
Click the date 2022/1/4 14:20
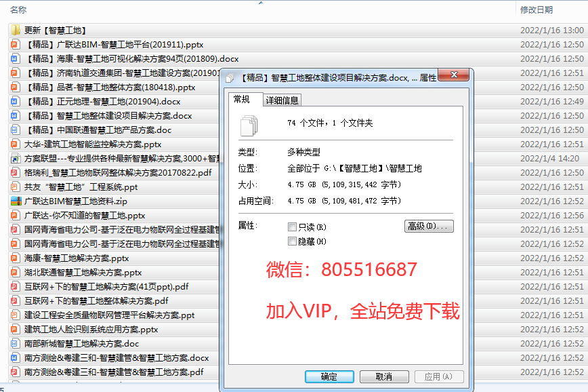550,159
